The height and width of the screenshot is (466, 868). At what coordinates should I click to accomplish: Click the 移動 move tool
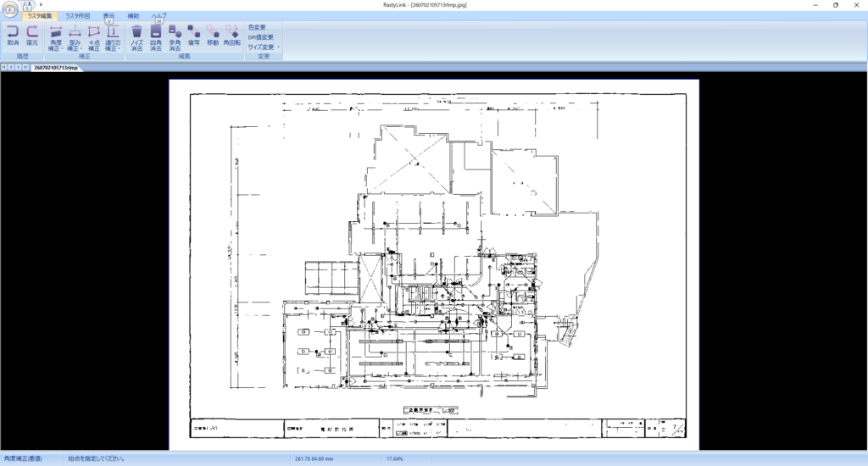coord(213,36)
